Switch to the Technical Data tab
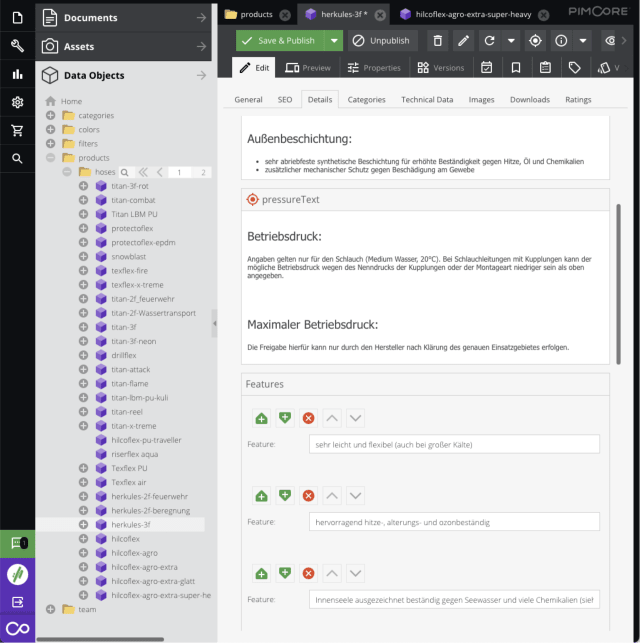 point(427,100)
